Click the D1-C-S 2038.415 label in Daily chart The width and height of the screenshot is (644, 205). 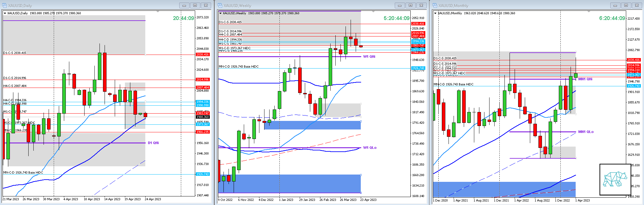(x=15, y=53)
